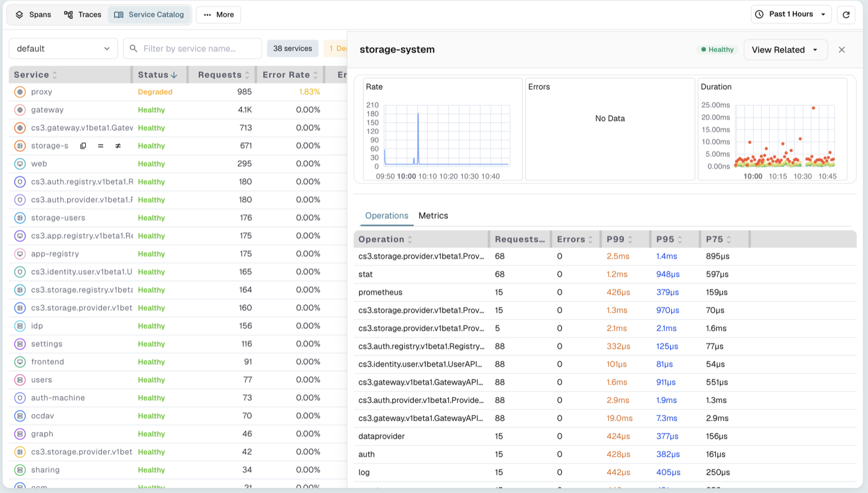
Task: Click the settings service icon
Action: click(x=20, y=344)
